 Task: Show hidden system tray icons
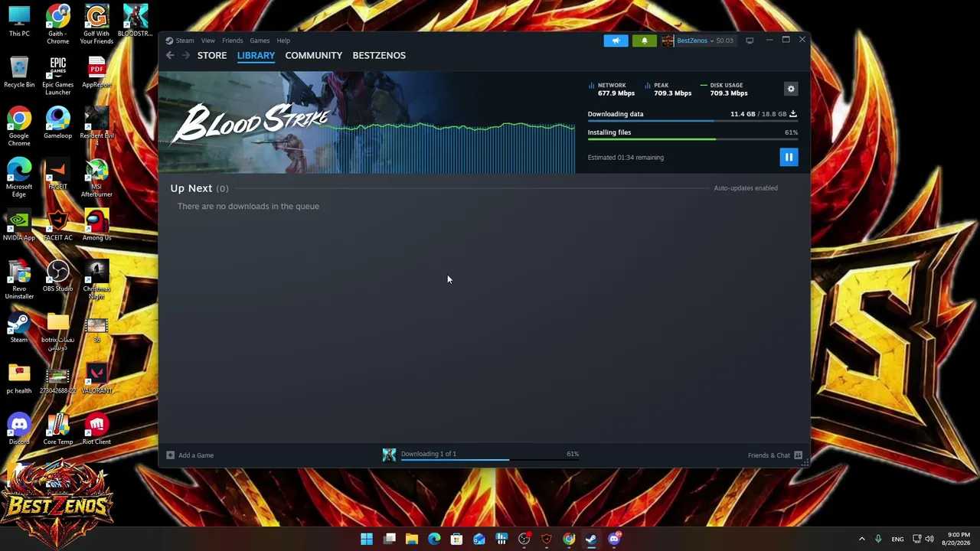click(x=861, y=539)
